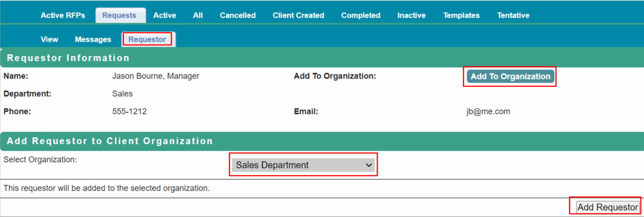View the Tentative tab
The image size is (644, 217).
coord(513,15)
